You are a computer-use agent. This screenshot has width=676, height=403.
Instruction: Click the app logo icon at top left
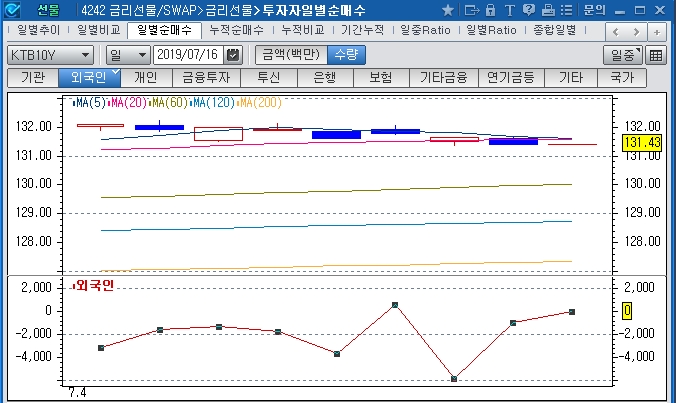coord(12,10)
